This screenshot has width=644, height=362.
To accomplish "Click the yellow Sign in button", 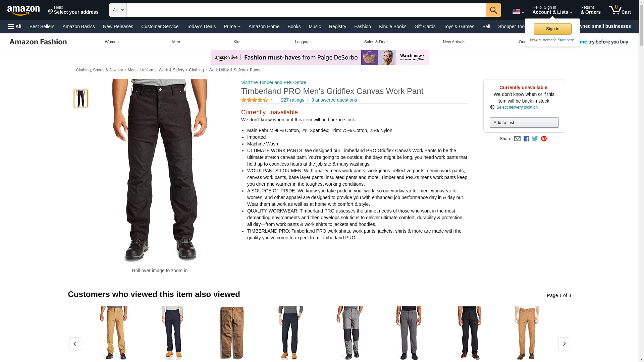I will 552,29.
